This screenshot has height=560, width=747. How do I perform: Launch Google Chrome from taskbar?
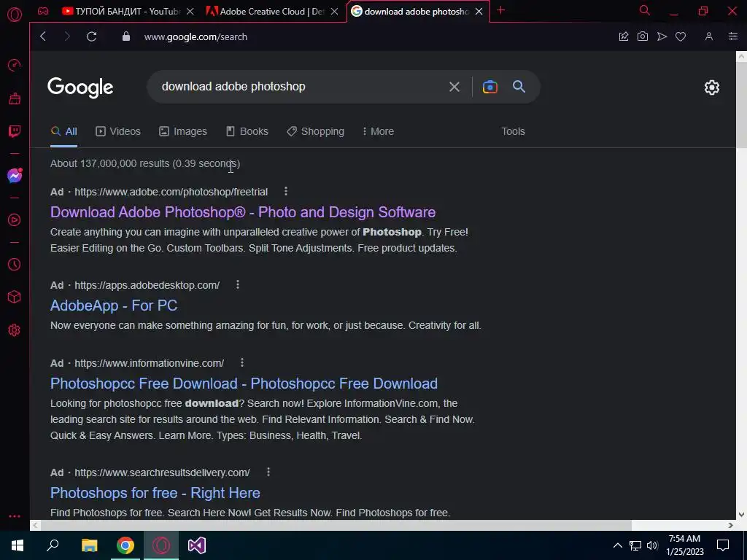[125, 545]
